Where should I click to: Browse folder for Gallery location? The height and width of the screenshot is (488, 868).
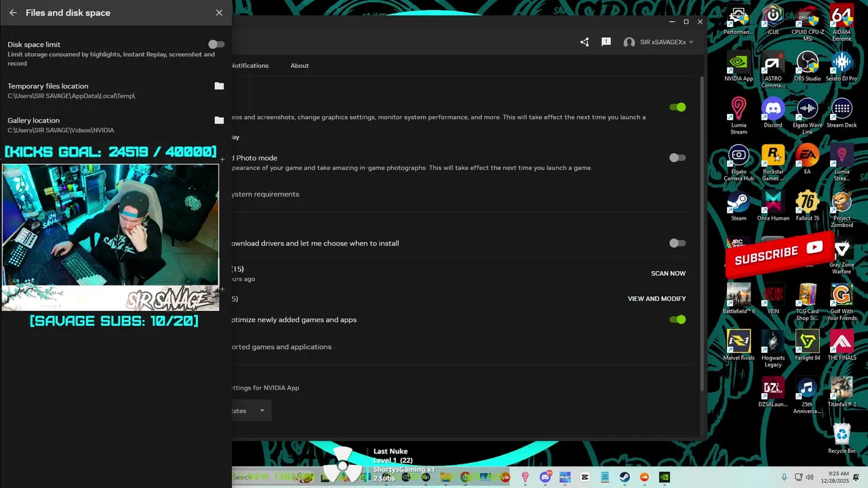(219, 121)
